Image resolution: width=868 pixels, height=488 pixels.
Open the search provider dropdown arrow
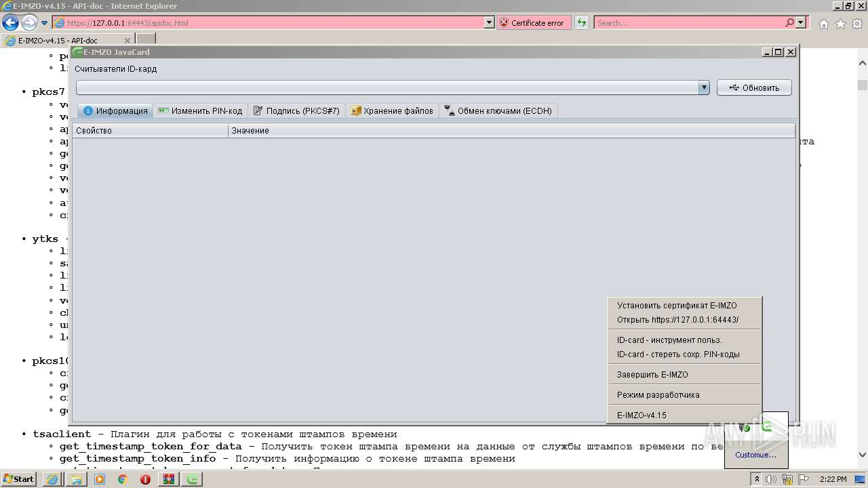click(x=801, y=23)
